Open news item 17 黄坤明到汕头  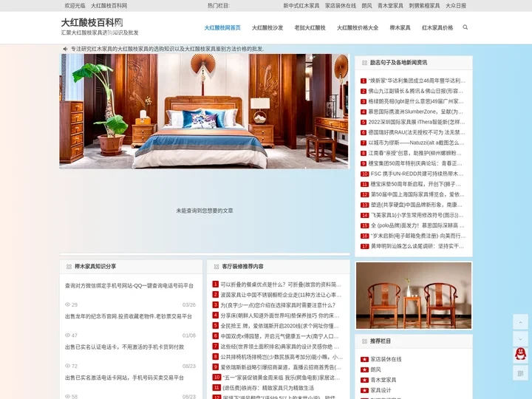(417, 246)
